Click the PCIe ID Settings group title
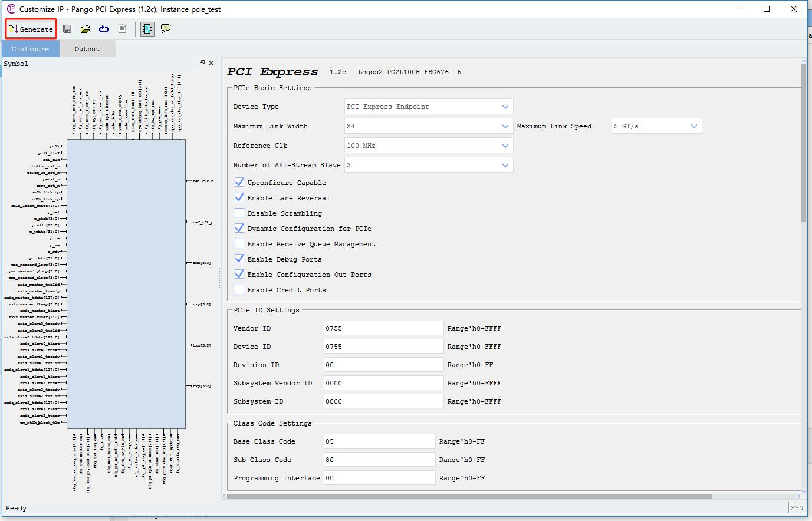The height and width of the screenshot is (521, 812). 267,310
